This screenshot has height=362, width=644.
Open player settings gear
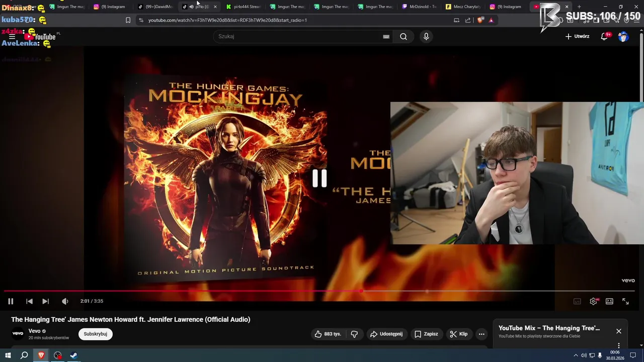pyautogui.click(x=593, y=301)
